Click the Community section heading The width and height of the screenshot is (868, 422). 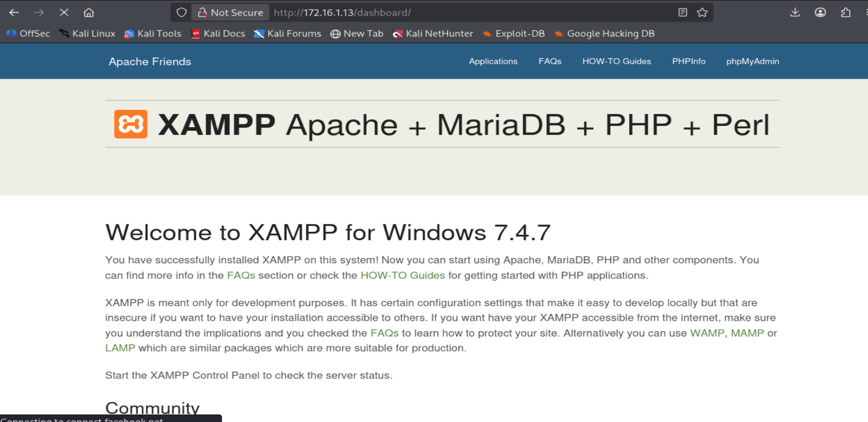[152, 408]
